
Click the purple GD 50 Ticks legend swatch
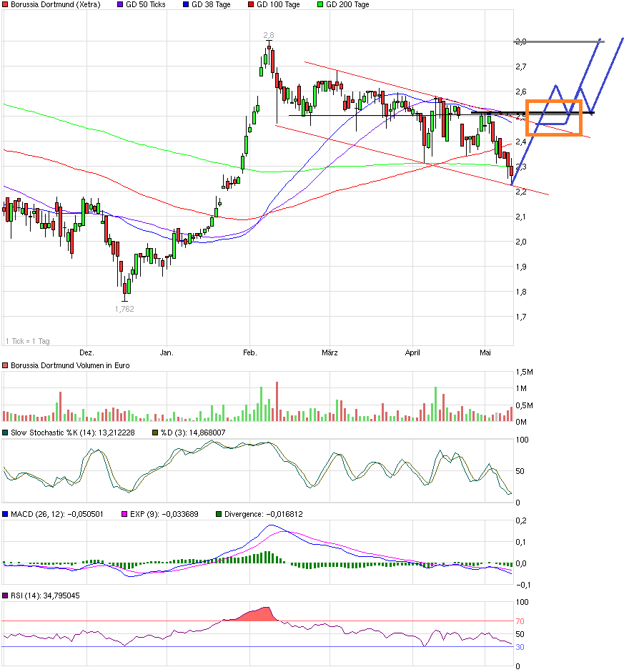click(120, 5)
